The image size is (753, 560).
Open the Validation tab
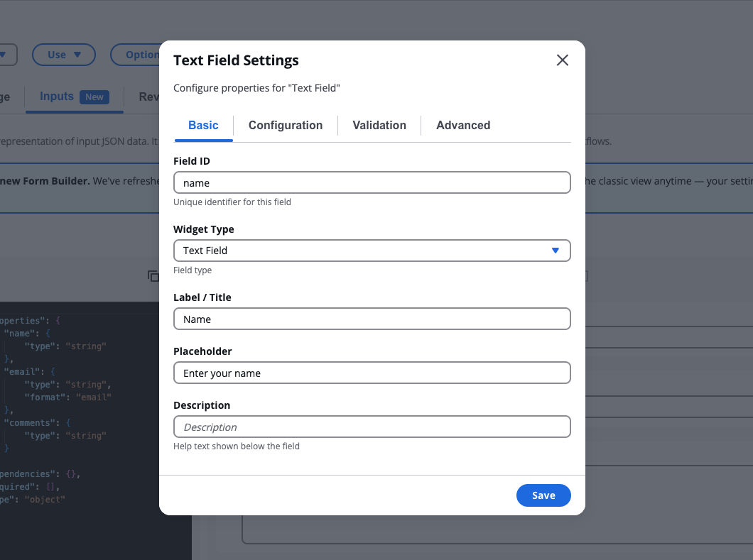tap(379, 125)
